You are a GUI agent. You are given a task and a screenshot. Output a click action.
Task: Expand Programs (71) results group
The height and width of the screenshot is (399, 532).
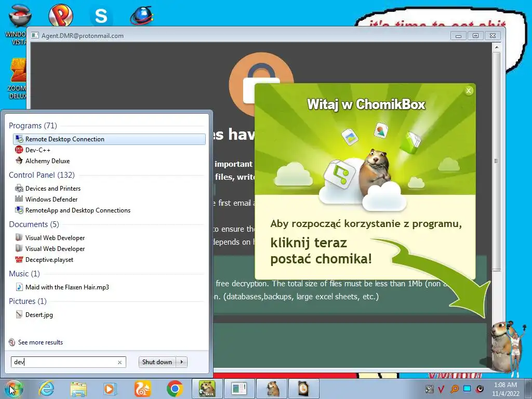(33, 126)
